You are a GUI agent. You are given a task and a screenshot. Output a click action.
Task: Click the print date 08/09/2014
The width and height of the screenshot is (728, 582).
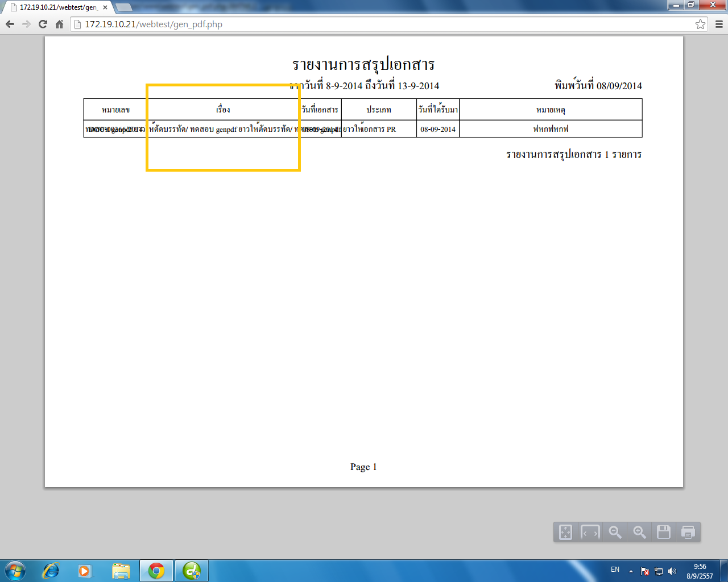coord(598,85)
